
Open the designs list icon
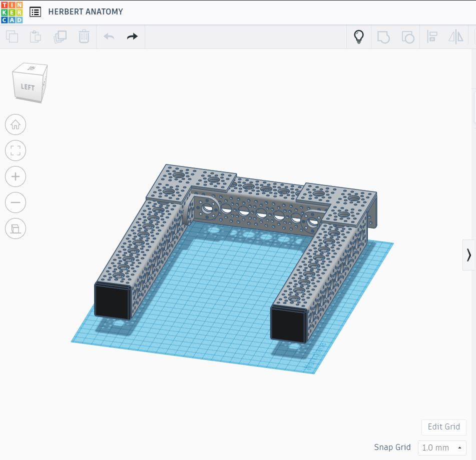pyautogui.click(x=35, y=12)
